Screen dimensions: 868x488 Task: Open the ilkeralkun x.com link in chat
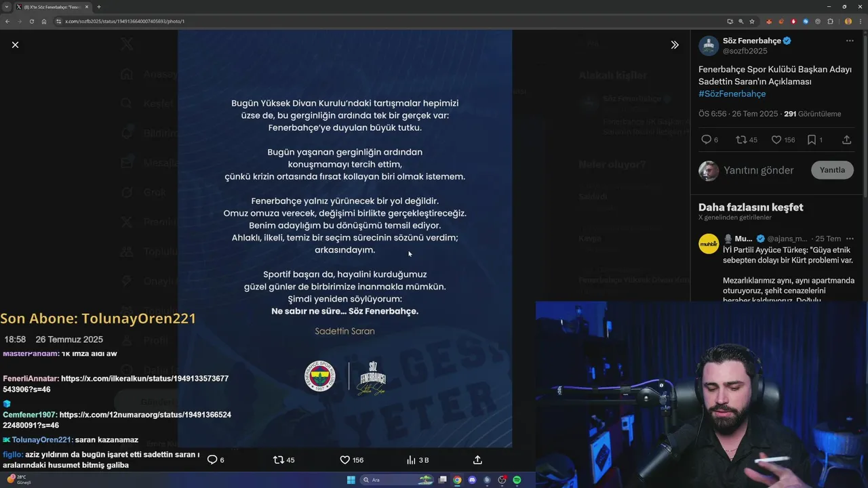coord(115,384)
